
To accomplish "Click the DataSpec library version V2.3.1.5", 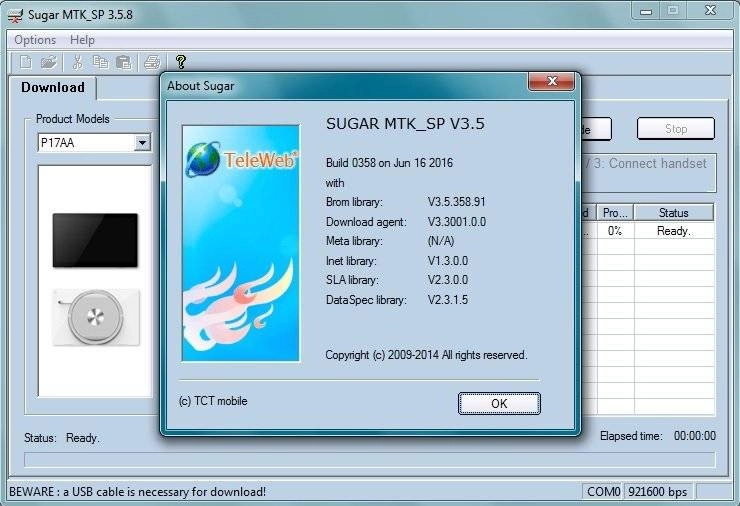I will (x=448, y=300).
